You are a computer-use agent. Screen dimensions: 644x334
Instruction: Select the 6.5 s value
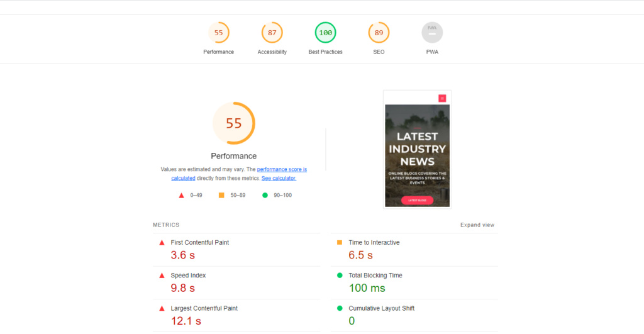(360, 255)
